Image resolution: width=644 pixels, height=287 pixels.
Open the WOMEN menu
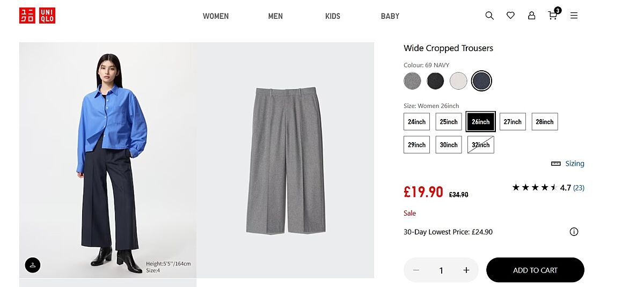216,16
